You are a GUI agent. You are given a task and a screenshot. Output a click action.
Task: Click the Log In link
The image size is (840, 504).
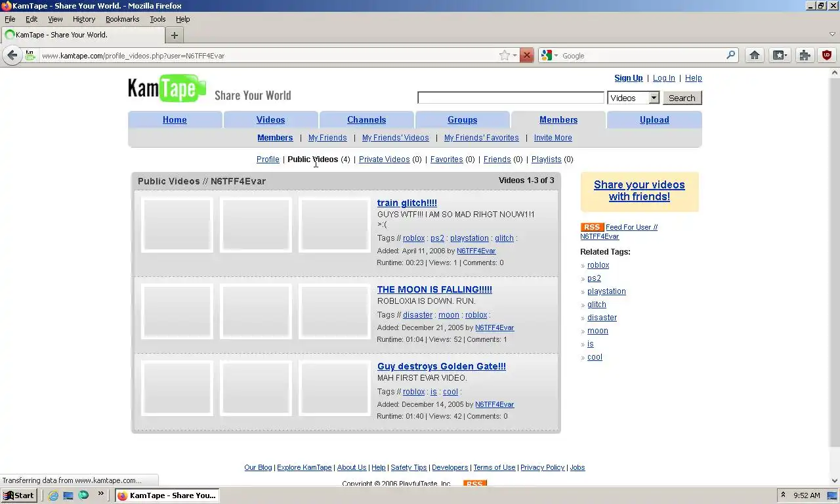click(x=663, y=78)
